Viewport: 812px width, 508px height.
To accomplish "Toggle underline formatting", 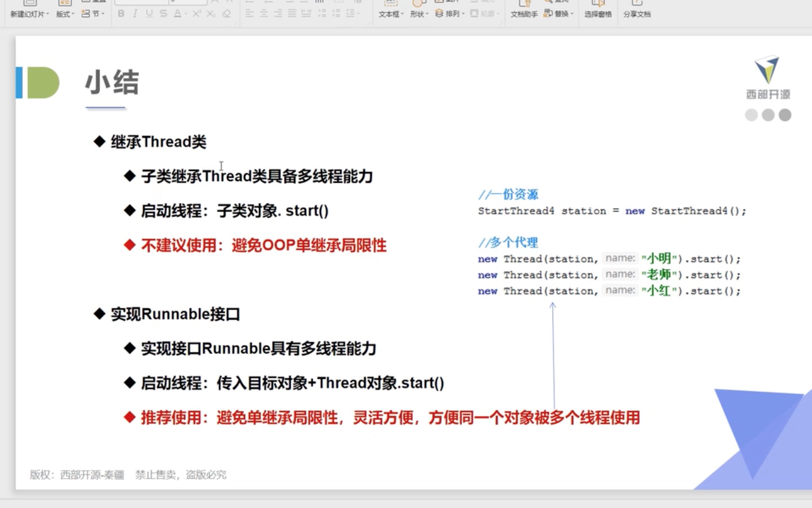I will tap(148, 14).
